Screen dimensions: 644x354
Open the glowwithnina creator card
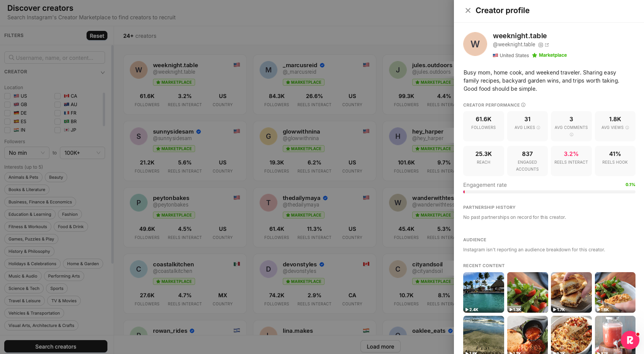point(314,151)
